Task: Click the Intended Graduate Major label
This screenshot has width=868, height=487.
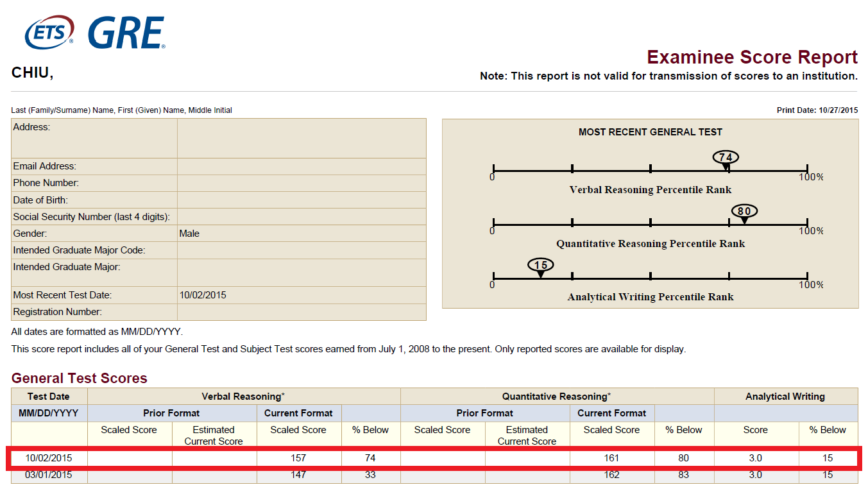Action: [67, 267]
